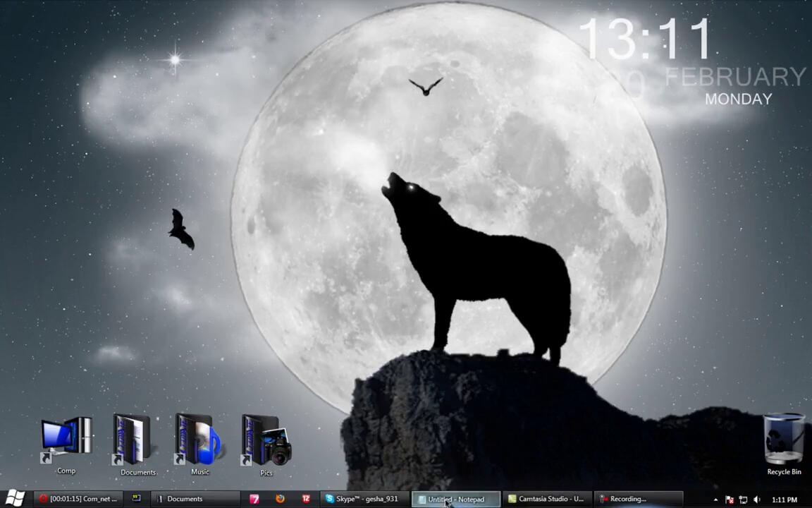Open the Pics desktop folder icon
Image resolution: width=812 pixels, height=508 pixels.
266,441
